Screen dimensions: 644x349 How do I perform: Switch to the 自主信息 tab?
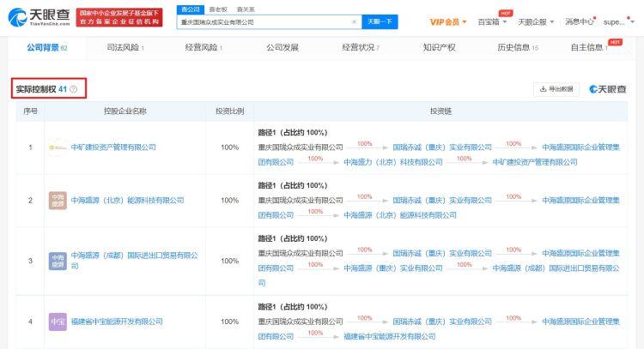[x=589, y=47]
